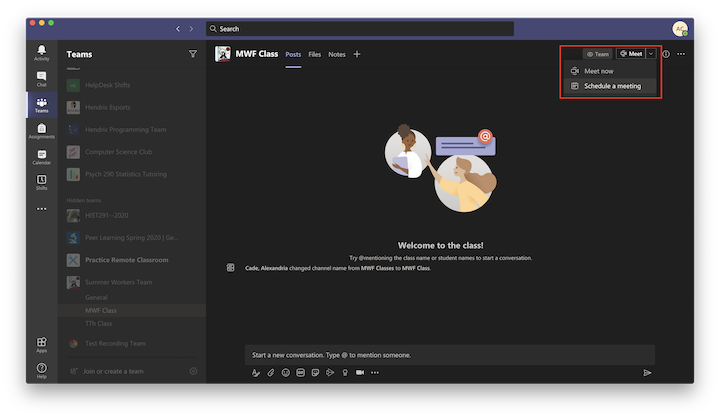Click the Stream icon in compose toolbar
This screenshot has width=720, height=418.
click(330, 373)
